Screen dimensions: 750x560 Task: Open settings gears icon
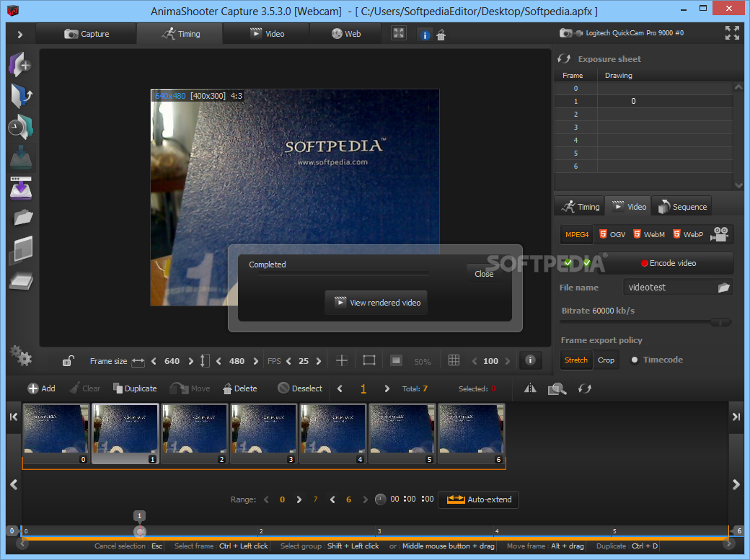21,356
